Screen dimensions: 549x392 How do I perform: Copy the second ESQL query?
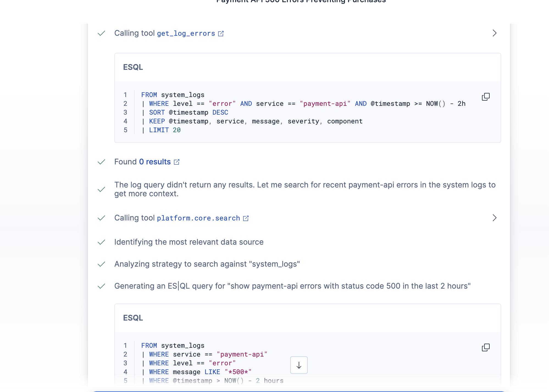pyautogui.click(x=486, y=347)
